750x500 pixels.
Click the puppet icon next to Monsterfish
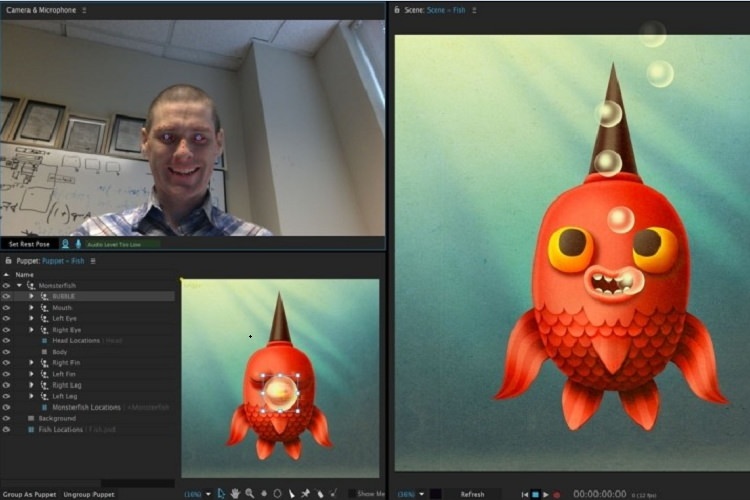pos(31,286)
